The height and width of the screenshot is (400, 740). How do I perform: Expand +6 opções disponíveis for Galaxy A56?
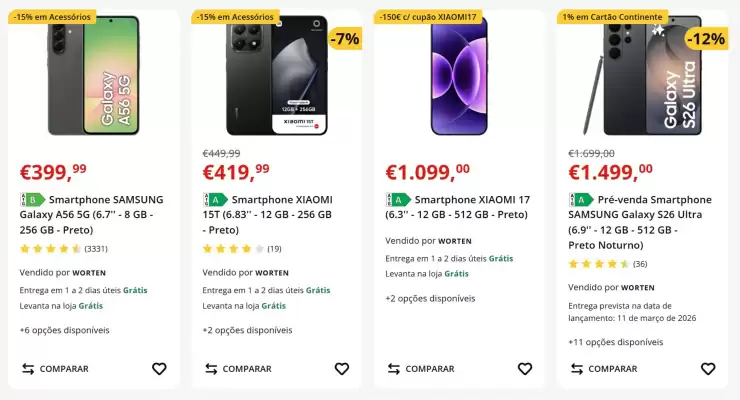coord(64,330)
